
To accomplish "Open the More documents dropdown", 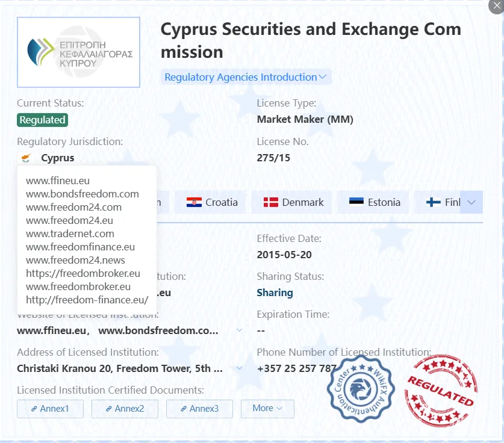I will 267,409.
